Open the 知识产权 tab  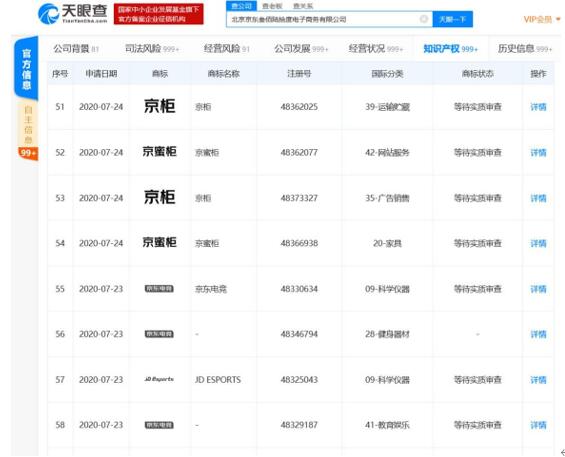450,49
